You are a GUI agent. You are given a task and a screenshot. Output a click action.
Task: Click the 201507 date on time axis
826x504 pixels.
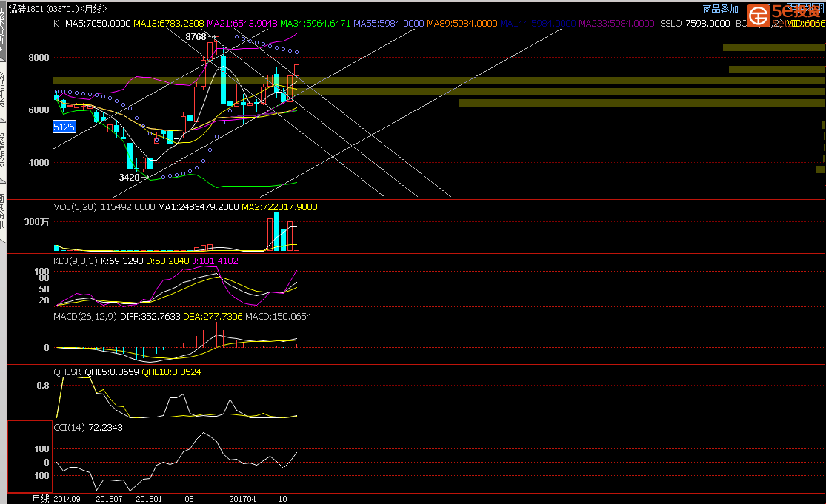click(x=109, y=499)
